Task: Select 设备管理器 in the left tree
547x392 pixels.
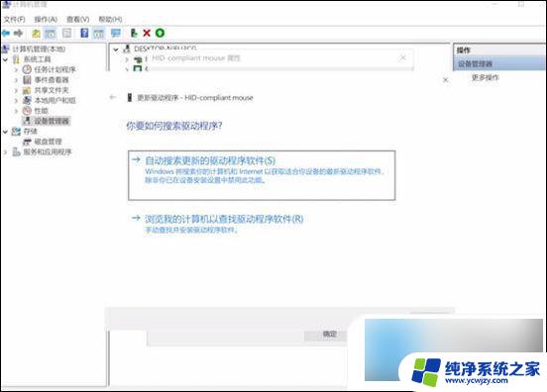Action: pyautogui.click(x=52, y=121)
